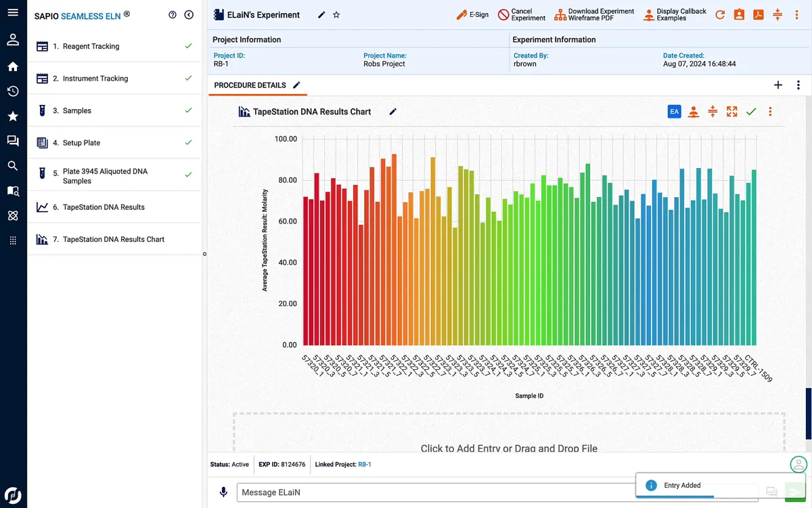Toggle the green checkmark on chart entry
Image resolution: width=812 pixels, height=508 pixels.
click(751, 112)
